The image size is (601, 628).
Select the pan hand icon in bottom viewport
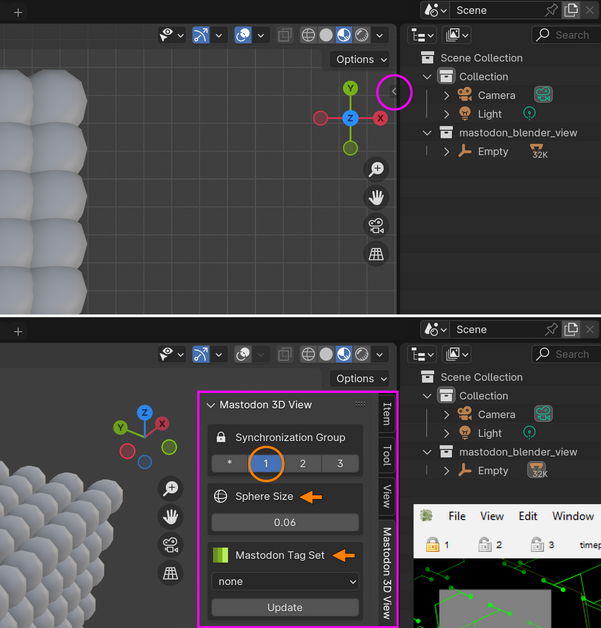pyautogui.click(x=171, y=517)
